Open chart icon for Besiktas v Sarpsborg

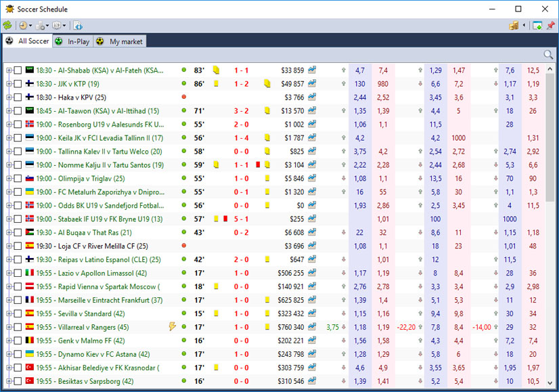tap(312, 381)
